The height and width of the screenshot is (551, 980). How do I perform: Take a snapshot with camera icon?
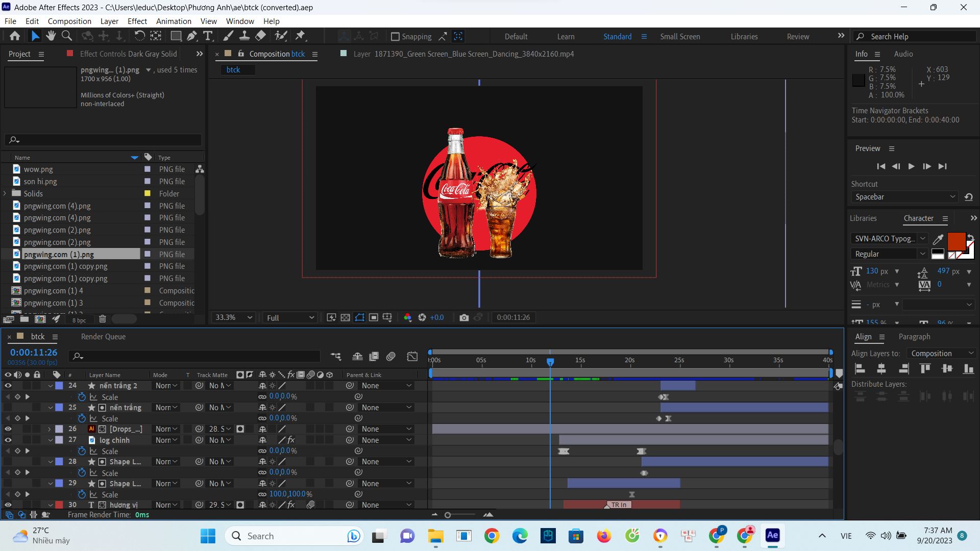pos(463,317)
